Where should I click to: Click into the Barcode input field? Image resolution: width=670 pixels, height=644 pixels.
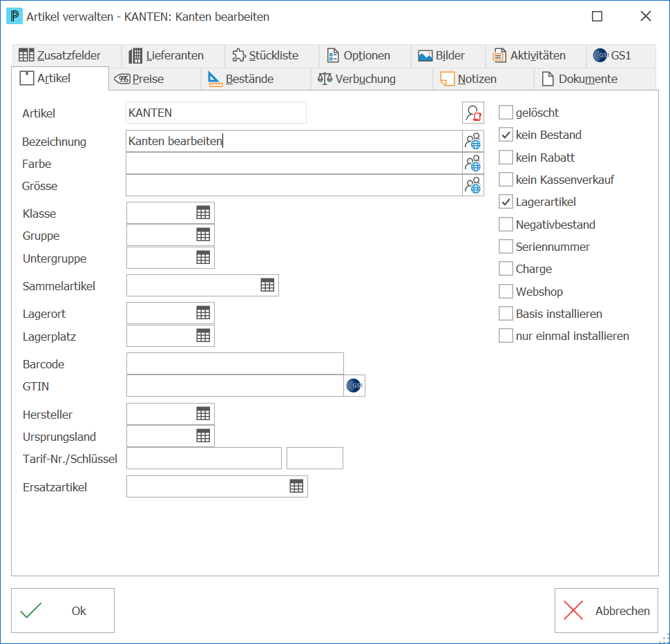point(235,363)
